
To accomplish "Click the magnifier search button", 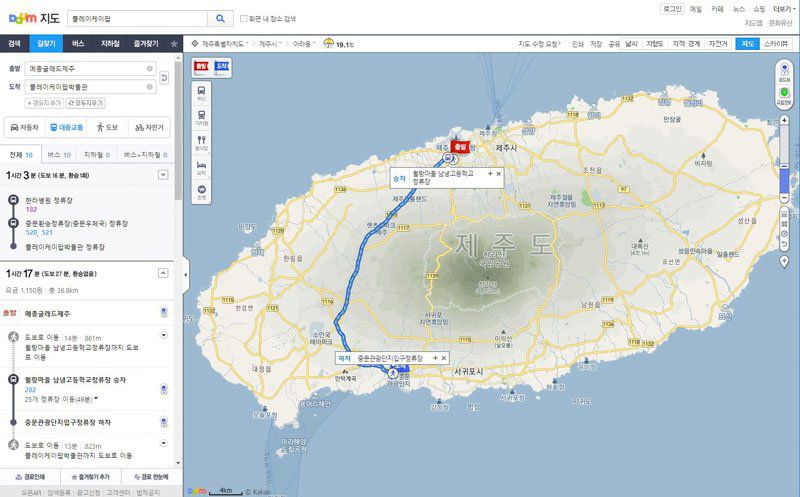I will (220, 18).
